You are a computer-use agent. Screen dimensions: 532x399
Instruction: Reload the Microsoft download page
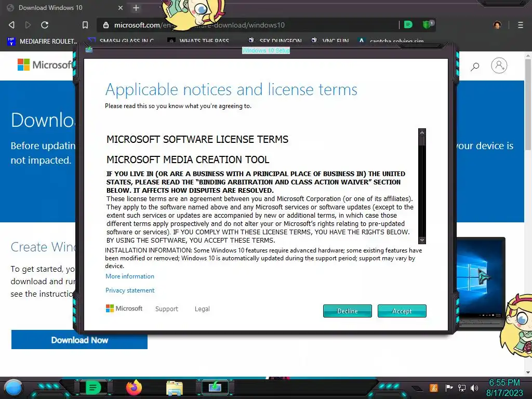[x=45, y=25]
